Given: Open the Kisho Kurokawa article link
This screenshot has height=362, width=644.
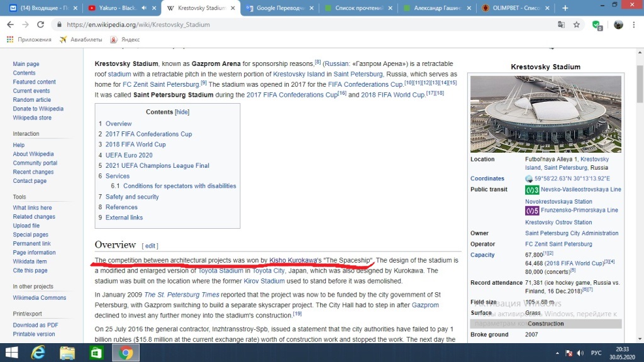Looking at the screenshot, I should [293, 260].
